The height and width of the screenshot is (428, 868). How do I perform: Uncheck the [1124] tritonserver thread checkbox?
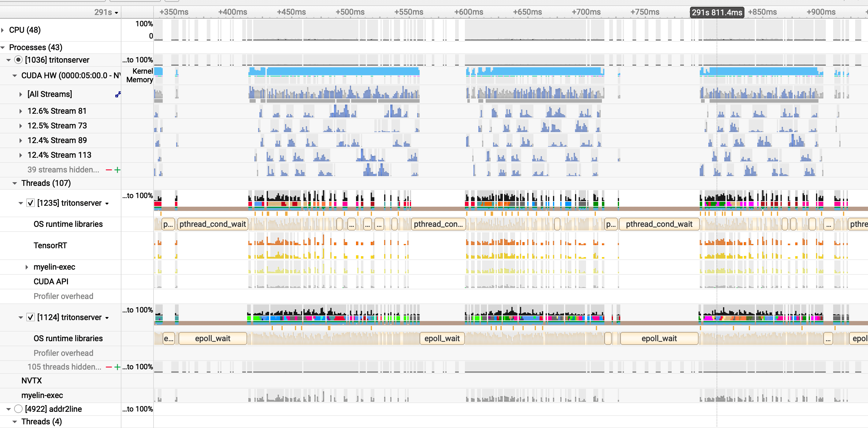click(x=30, y=317)
